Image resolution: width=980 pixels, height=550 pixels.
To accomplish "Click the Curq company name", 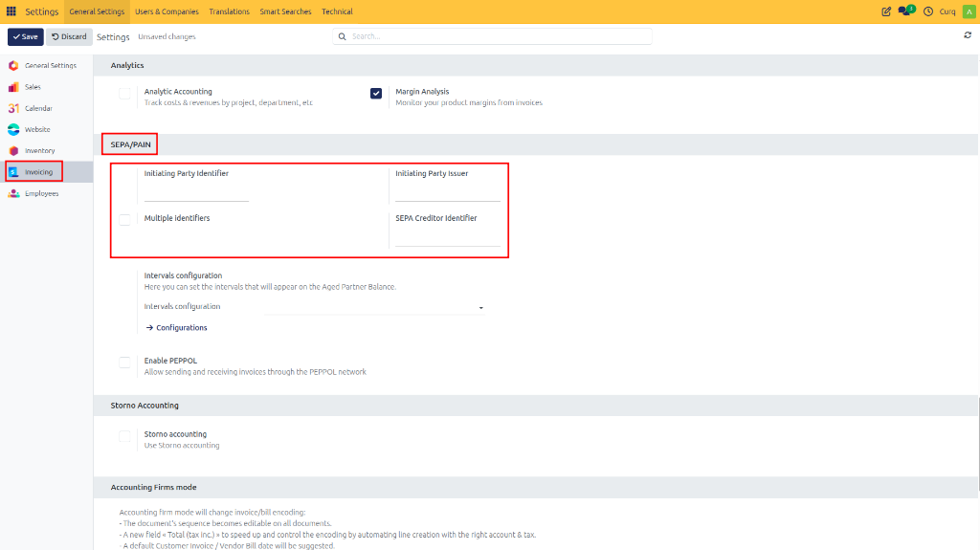I will coord(947,11).
